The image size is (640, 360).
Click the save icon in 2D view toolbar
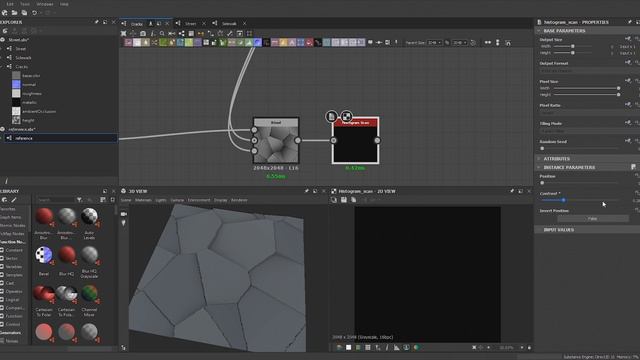point(344,200)
